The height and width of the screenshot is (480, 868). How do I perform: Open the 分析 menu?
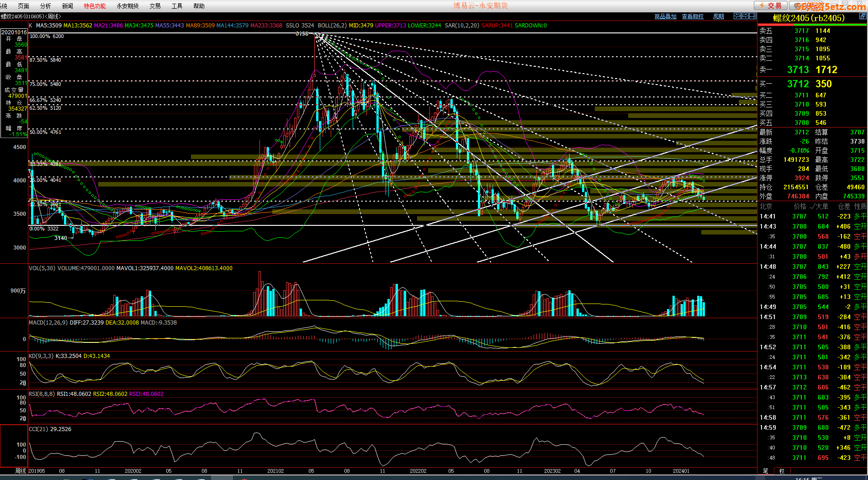click(45, 6)
